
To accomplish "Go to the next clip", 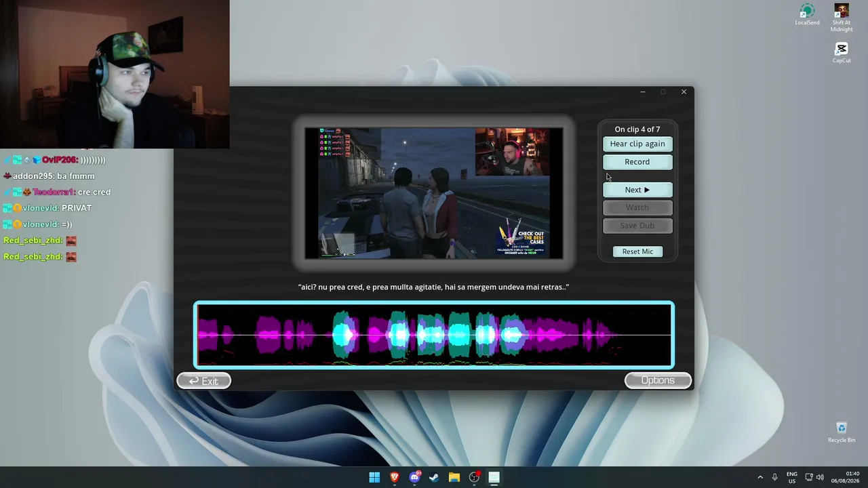I will pos(637,190).
